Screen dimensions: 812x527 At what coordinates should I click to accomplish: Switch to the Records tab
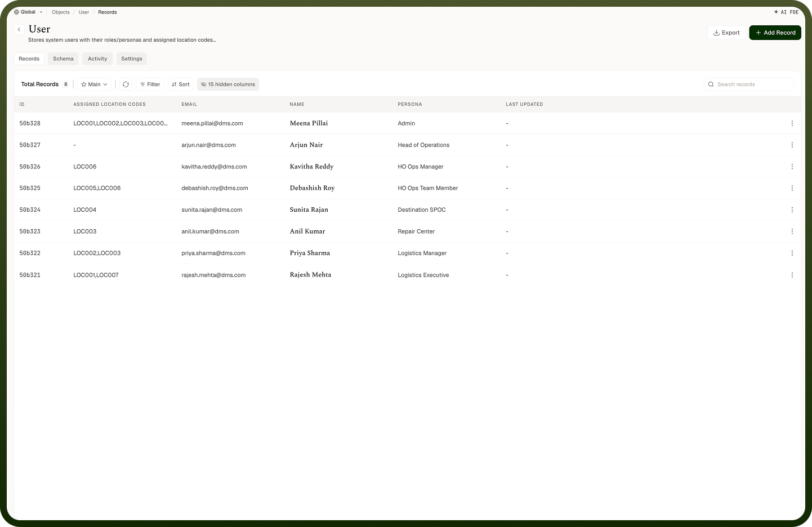coord(29,59)
